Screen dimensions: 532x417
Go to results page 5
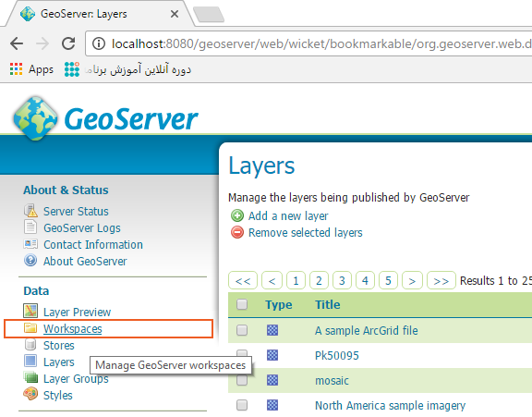pyautogui.click(x=388, y=280)
